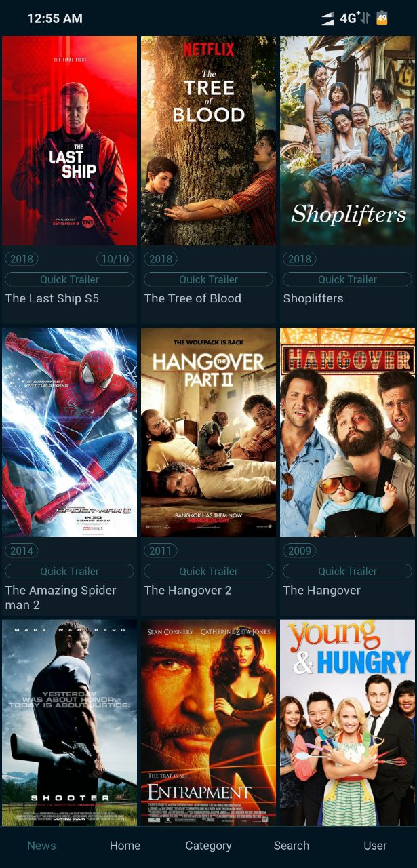
Task: Open The Last Ship poster
Action: coord(69,141)
